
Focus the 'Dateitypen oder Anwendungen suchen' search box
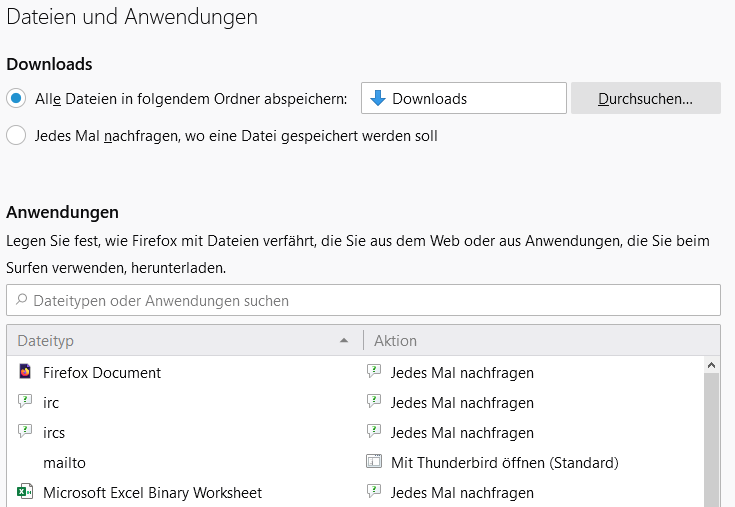tap(363, 300)
